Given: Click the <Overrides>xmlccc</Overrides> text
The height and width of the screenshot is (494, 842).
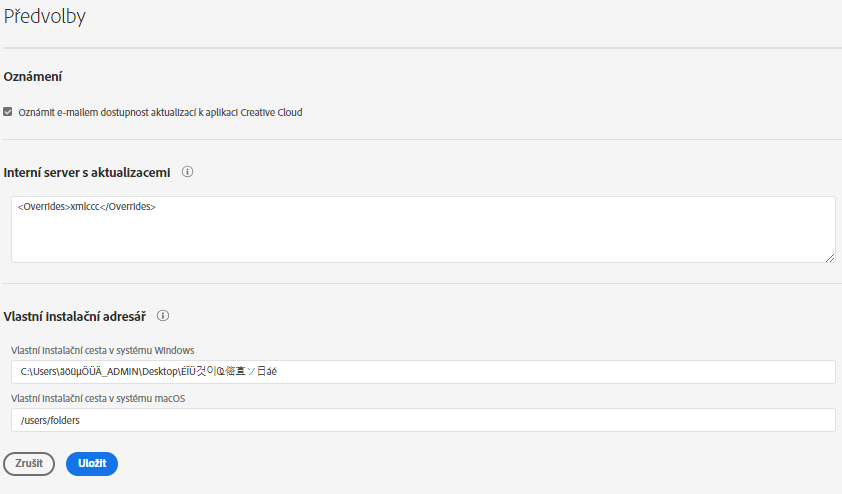Looking at the screenshot, I should tap(87, 207).
